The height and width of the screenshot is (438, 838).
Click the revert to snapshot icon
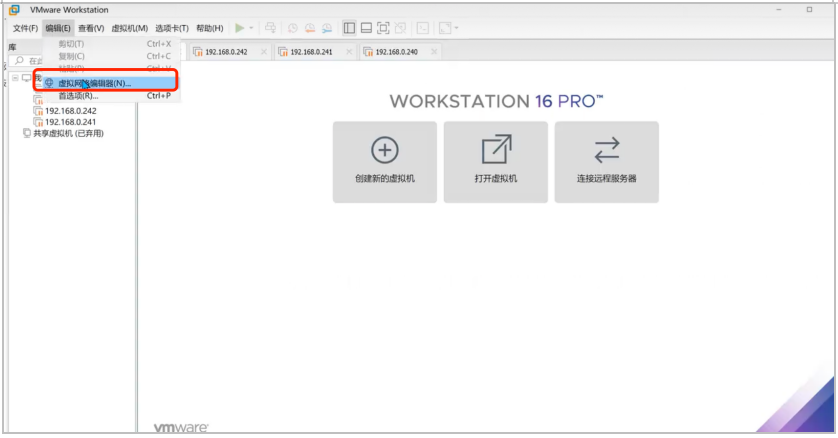point(309,28)
